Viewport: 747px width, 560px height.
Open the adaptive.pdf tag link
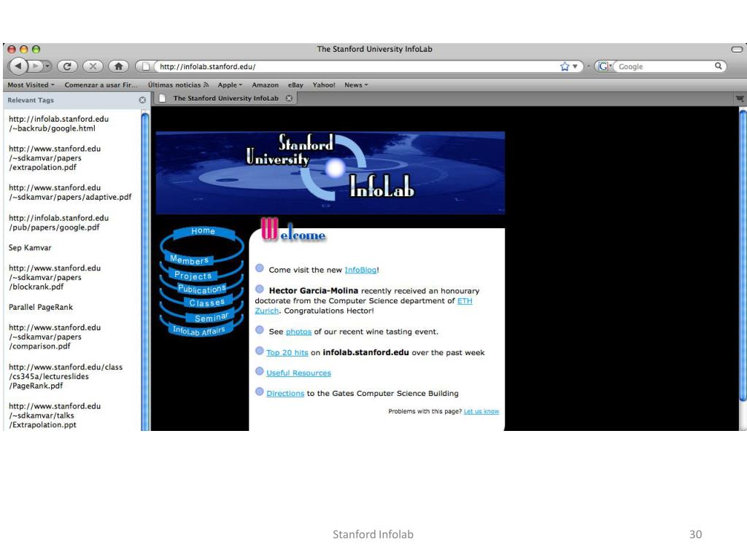tap(70, 192)
